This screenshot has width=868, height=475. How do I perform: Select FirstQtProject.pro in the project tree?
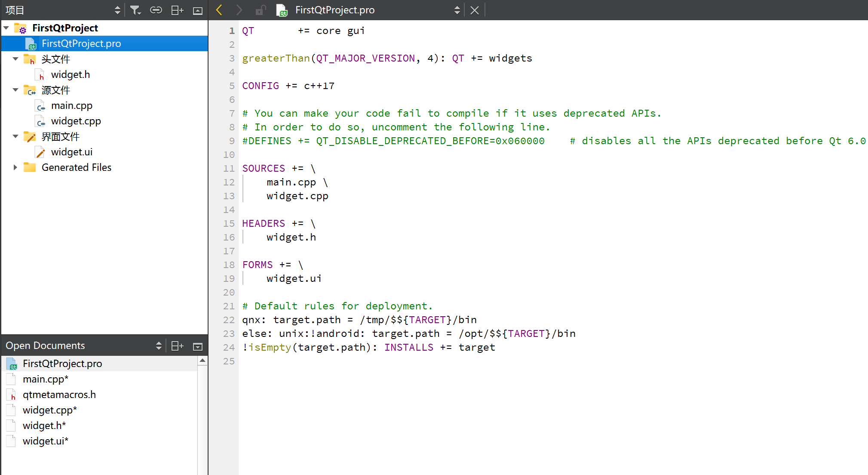pos(104,43)
